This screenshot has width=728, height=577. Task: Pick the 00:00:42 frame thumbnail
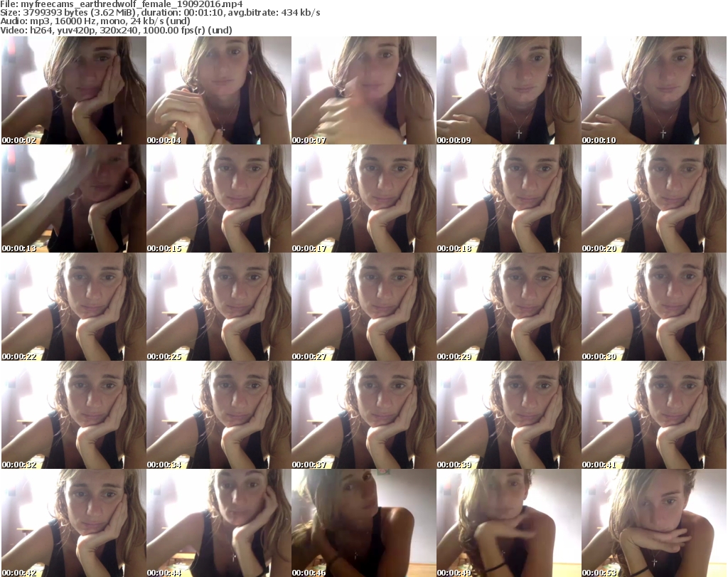[x=73, y=523]
